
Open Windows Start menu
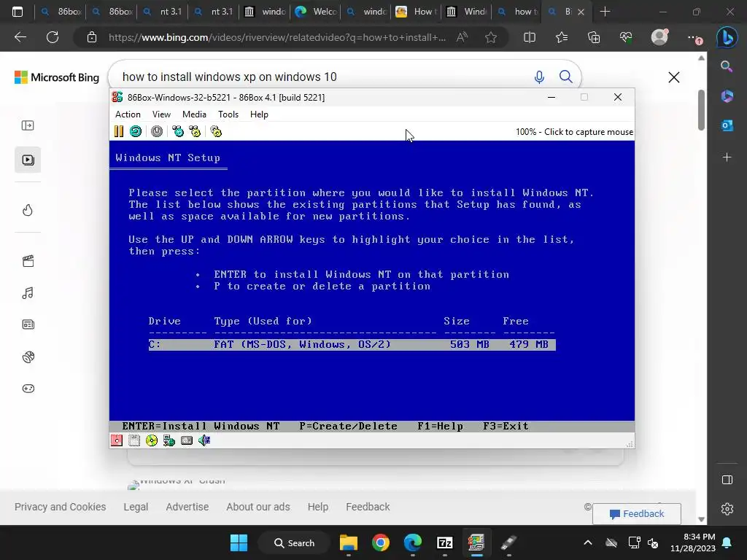(x=239, y=542)
